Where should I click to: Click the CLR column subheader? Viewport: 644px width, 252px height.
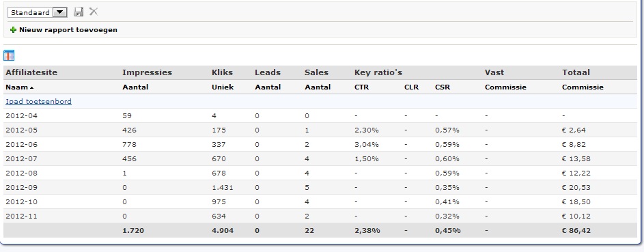pyautogui.click(x=412, y=87)
